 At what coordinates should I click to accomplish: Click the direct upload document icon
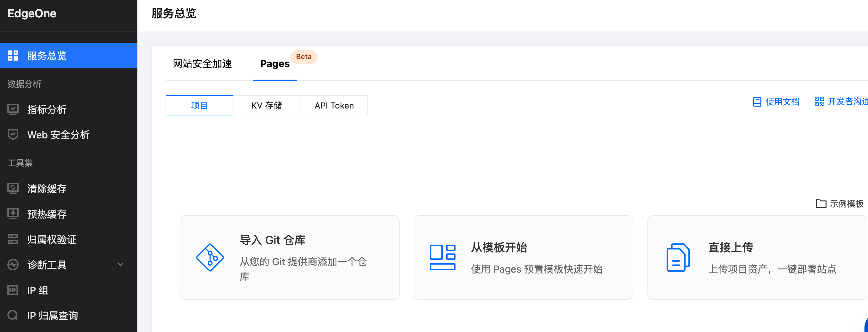(x=678, y=258)
